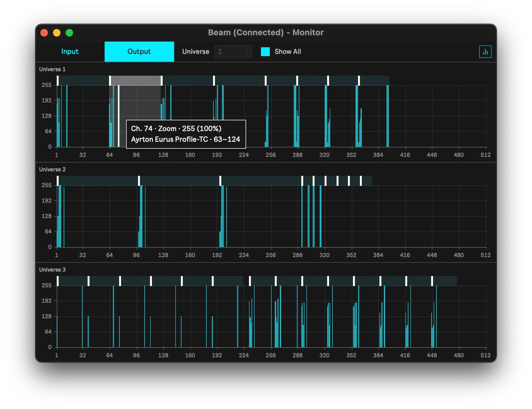The height and width of the screenshot is (409, 532).
Task: Click the window title 'Beam (Connected) - Monitor'
Action: [x=266, y=32]
